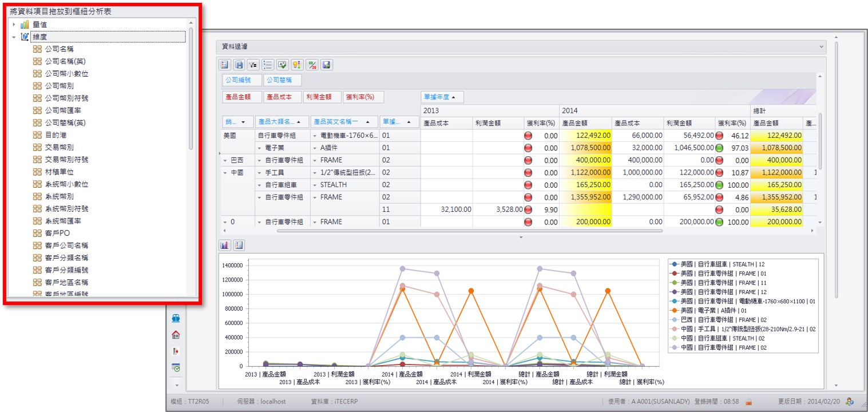Click the export disk icon with arrow
This screenshot has height=412, width=868.
click(x=326, y=65)
